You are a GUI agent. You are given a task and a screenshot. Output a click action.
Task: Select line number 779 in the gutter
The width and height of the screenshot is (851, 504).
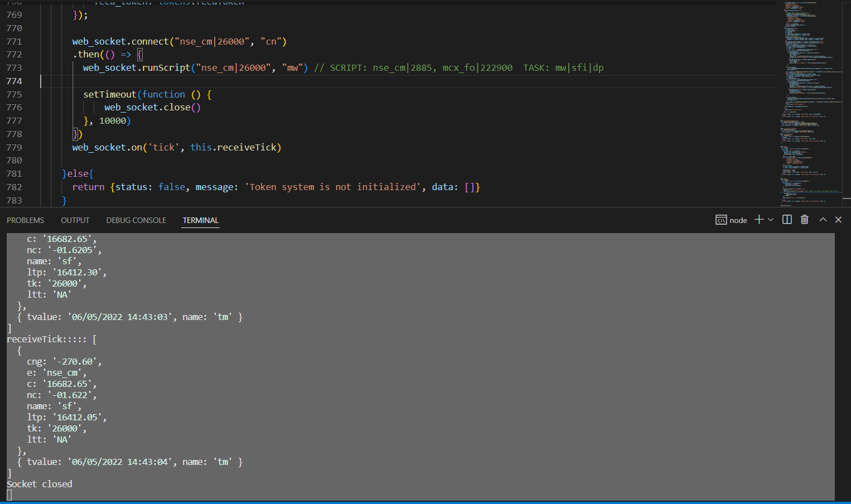pos(14,147)
